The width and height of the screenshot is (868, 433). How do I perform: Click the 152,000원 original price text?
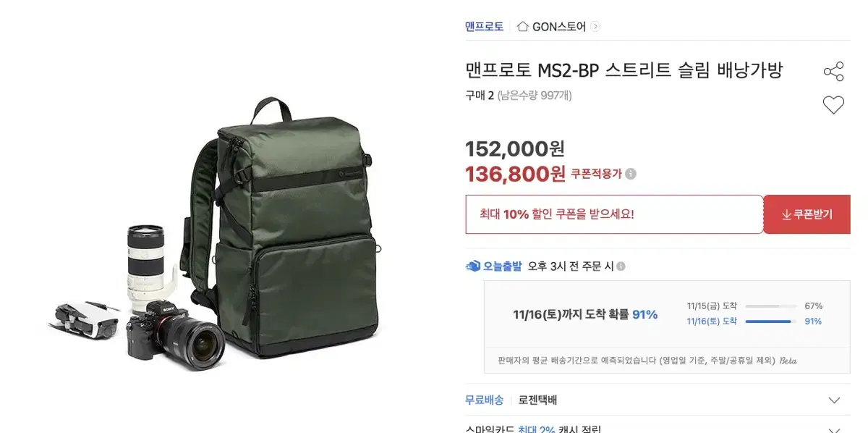coord(515,148)
